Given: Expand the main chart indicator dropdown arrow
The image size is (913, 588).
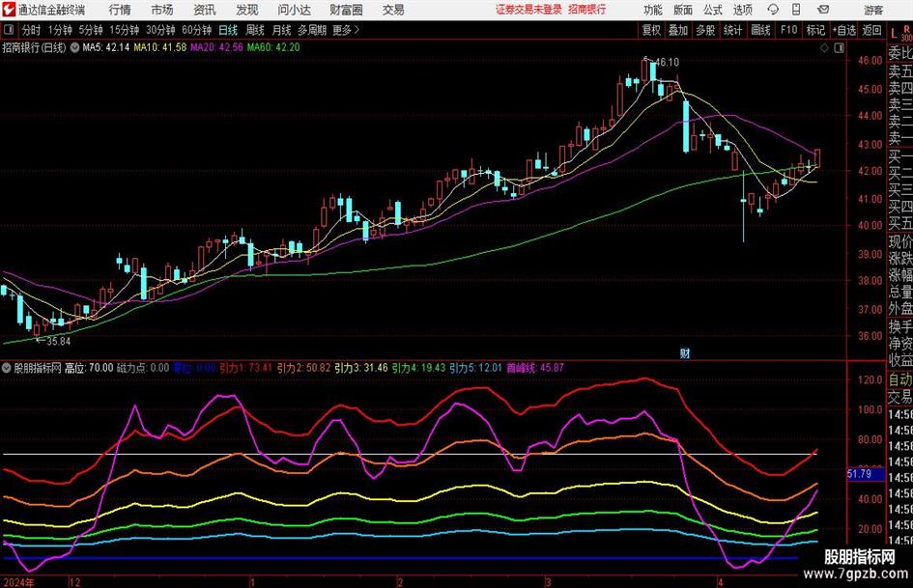Looking at the screenshot, I should pyautogui.click(x=74, y=47).
